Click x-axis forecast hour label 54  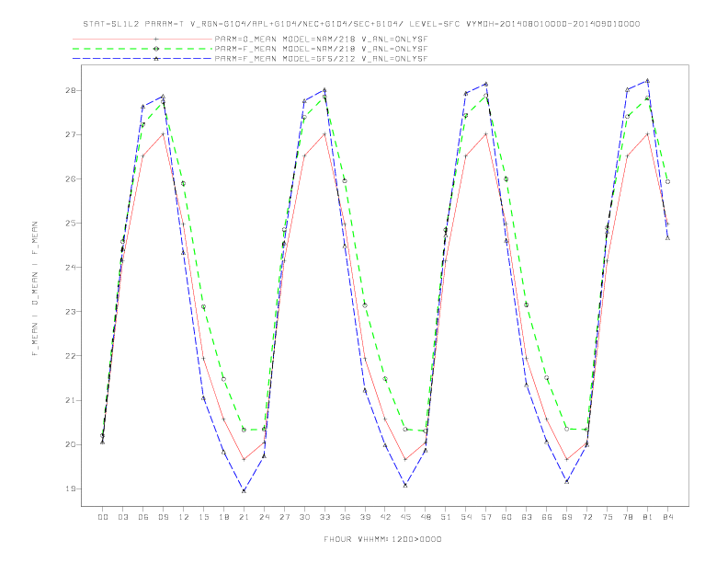(x=466, y=517)
